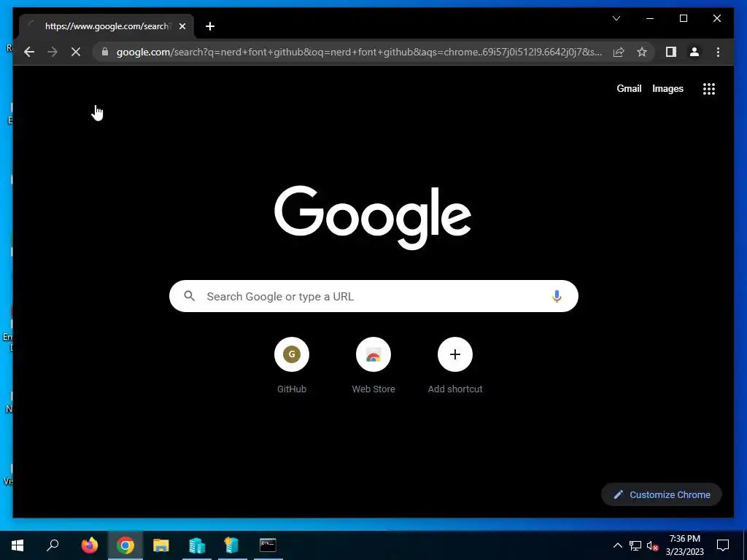Screen dimensions: 747x560
Task: Share this page icon in address bar
Action: [x=619, y=52]
